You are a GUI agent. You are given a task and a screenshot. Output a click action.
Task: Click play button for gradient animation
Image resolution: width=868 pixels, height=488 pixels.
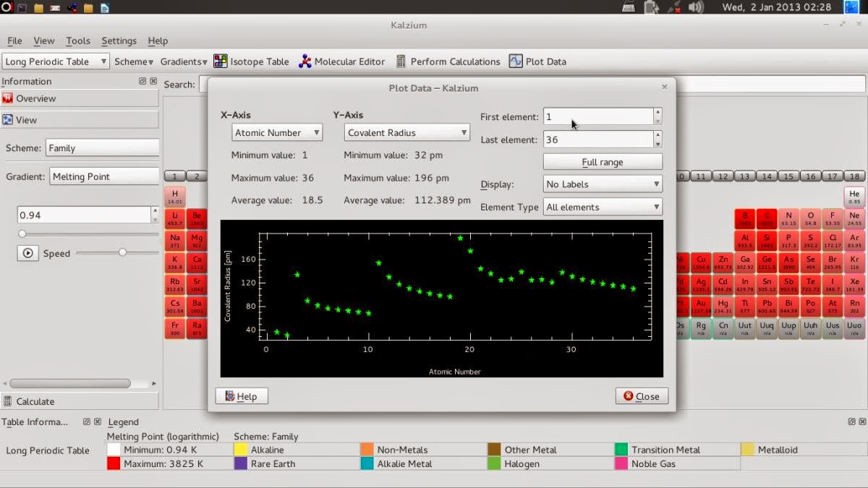[28, 253]
